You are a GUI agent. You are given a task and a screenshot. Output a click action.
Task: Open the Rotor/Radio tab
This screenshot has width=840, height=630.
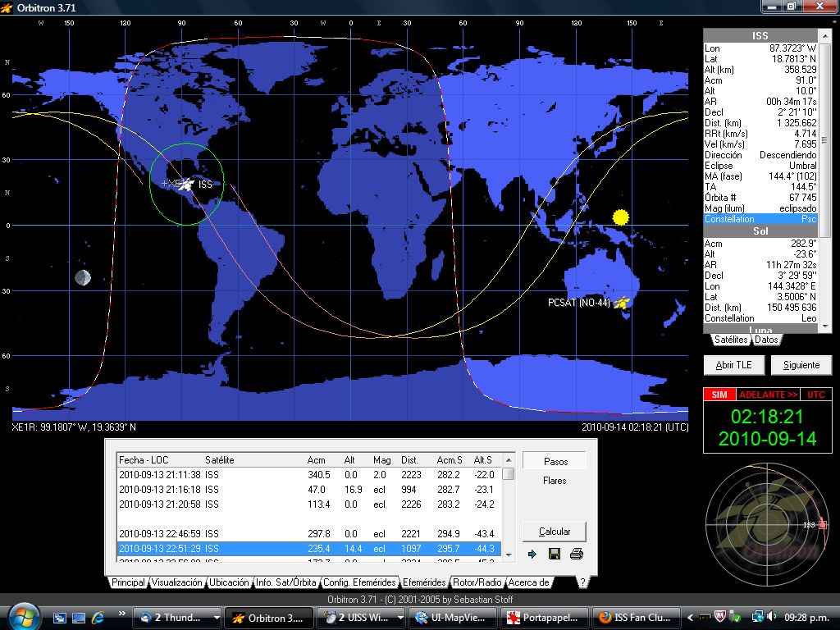point(477,582)
